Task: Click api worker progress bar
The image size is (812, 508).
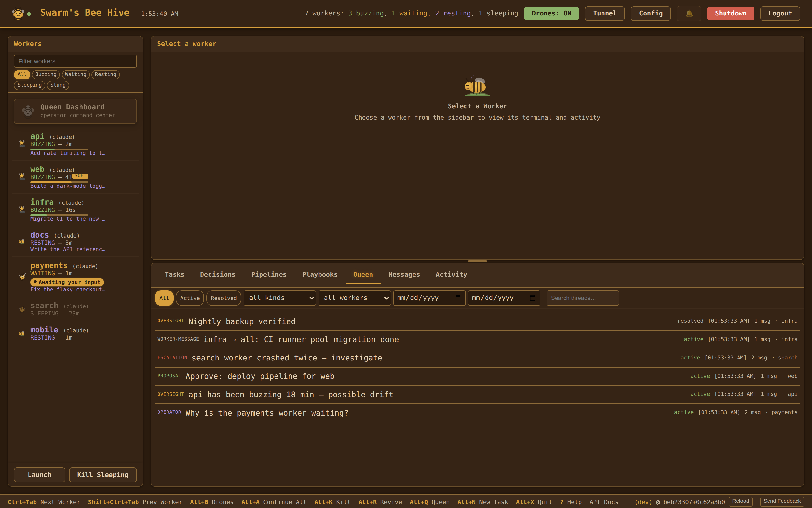Action: pyautogui.click(x=59, y=149)
